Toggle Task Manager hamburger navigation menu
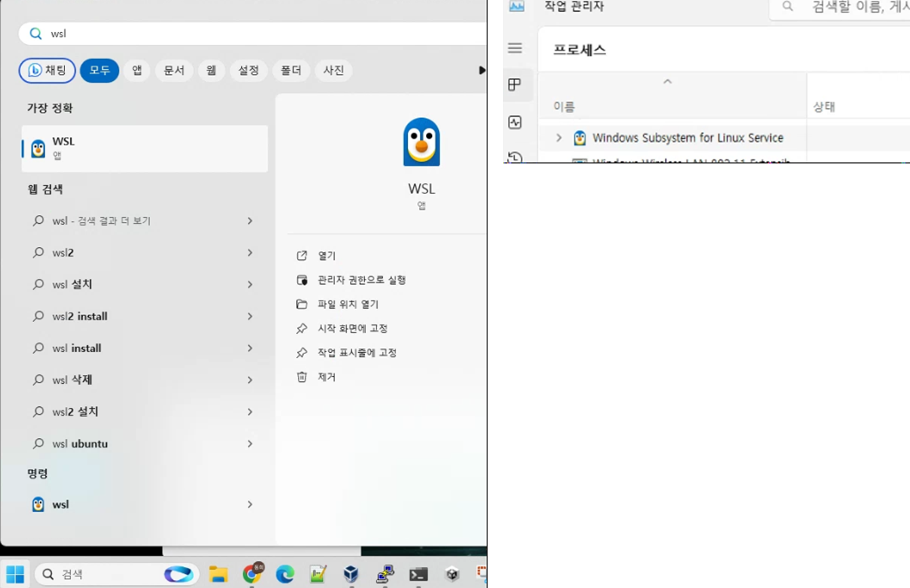Viewport: 910px width, 588px height. pos(515,48)
